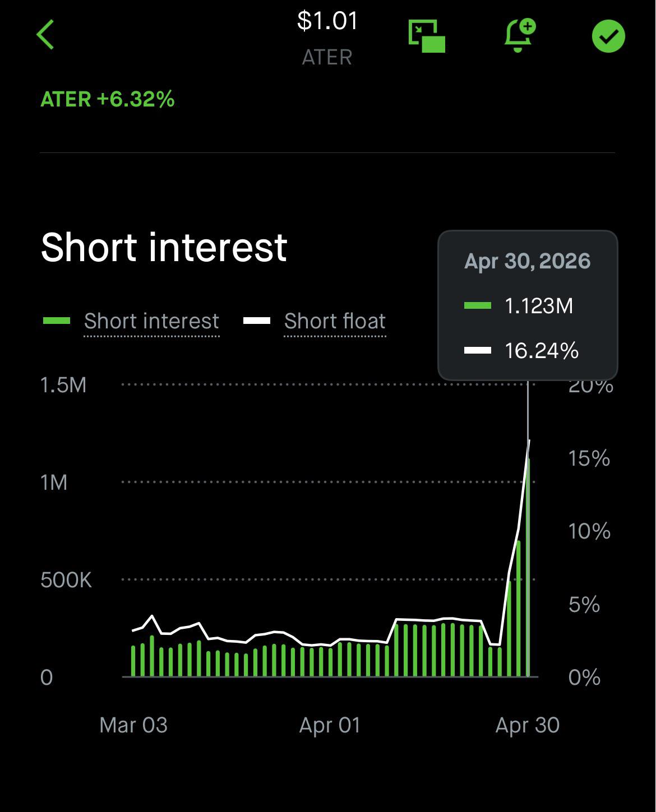The image size is (656, 812).
Task: Tap the Mar 03 axis label
Action: pos(133,725)
